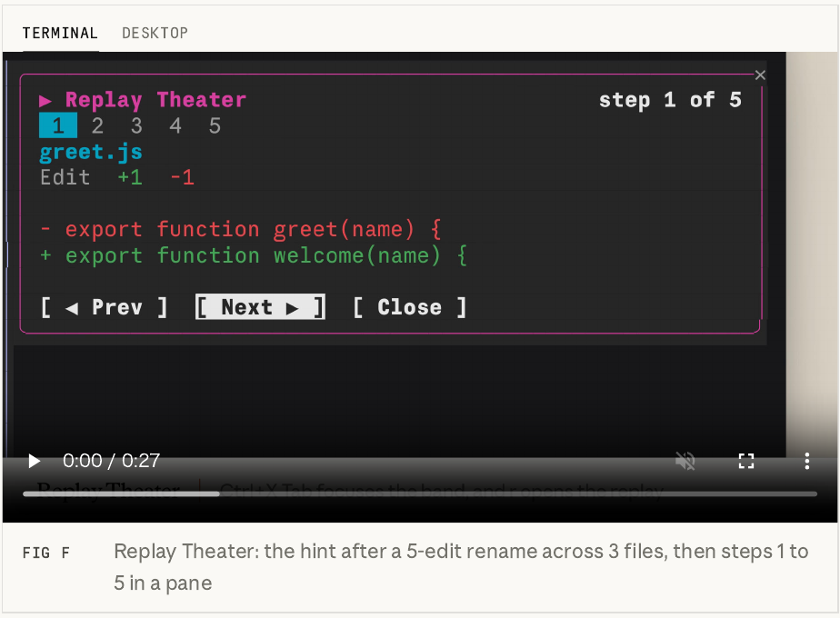Click the FIG F caption label

tap(46, 553)
